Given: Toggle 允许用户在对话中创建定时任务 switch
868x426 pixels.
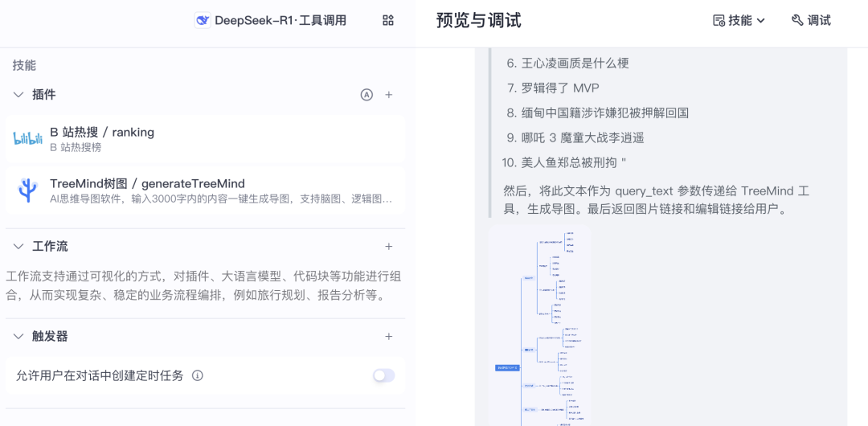Looking at the screenshot, I should [x=383, y=375].
